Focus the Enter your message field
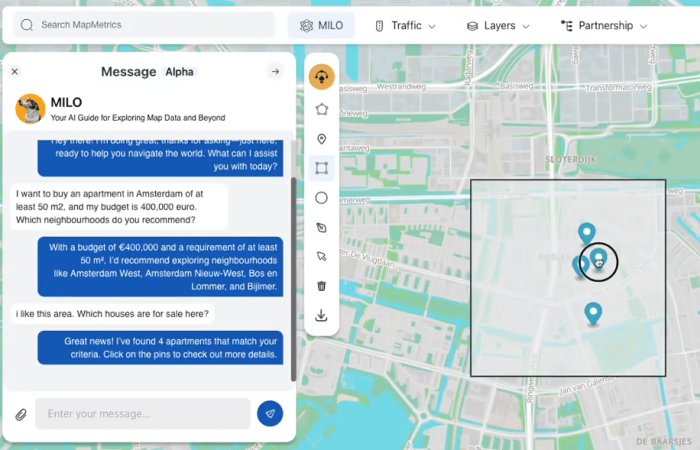This screenshot has height=450, width=700. pos(143,414)
